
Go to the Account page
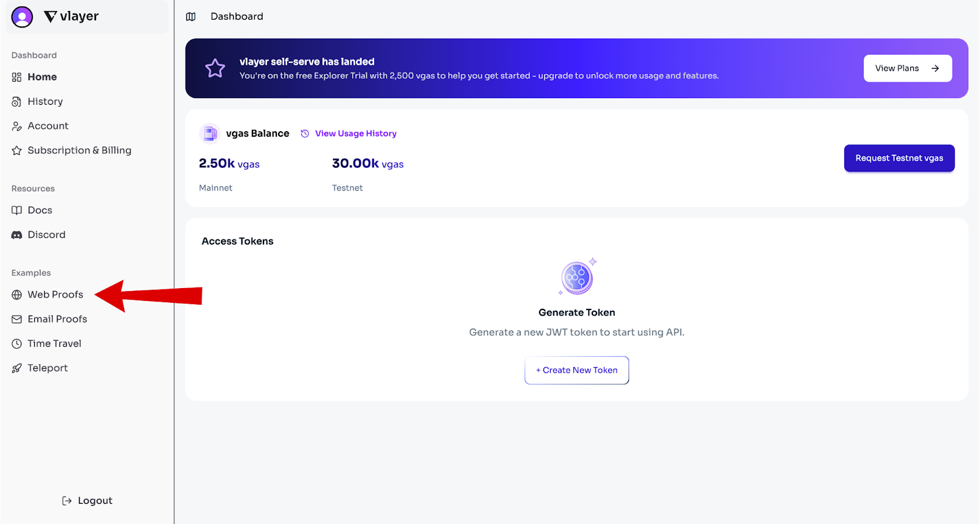48,126
